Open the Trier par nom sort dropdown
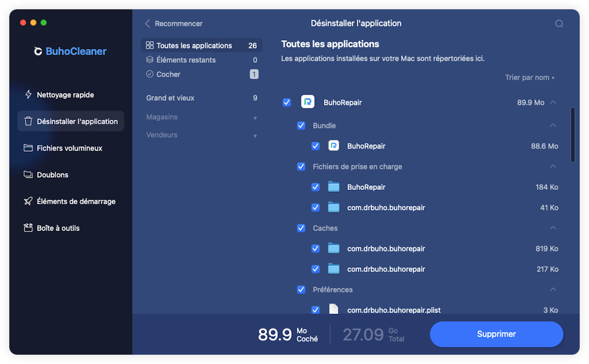589x364 pixels. pyautogui.click(x=530, y=78)
